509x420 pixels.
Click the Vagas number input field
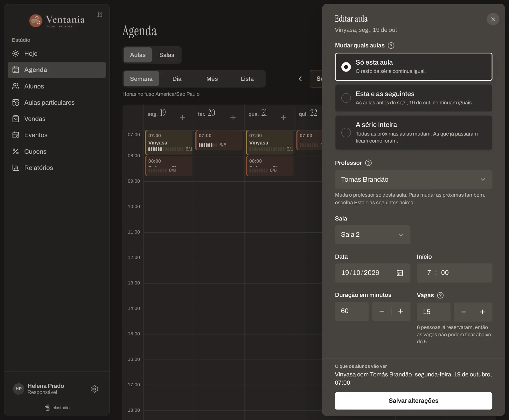point(434,312)
